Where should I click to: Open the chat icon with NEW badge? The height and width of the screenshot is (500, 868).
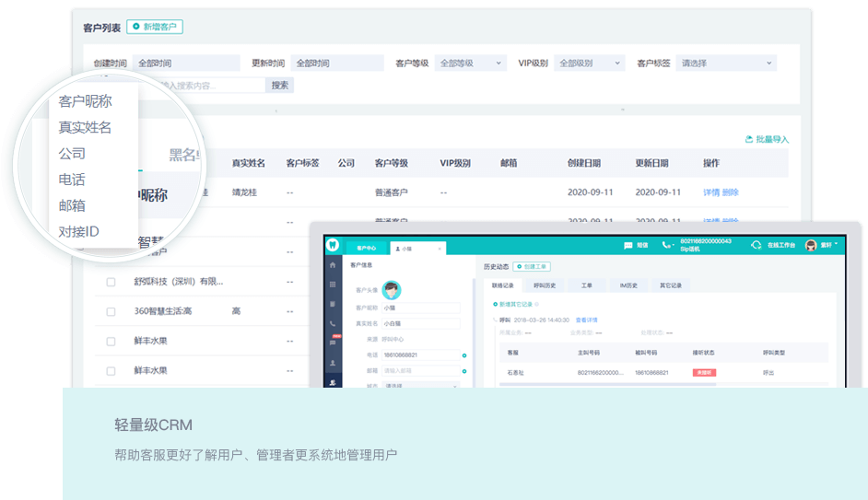point(333,342)
